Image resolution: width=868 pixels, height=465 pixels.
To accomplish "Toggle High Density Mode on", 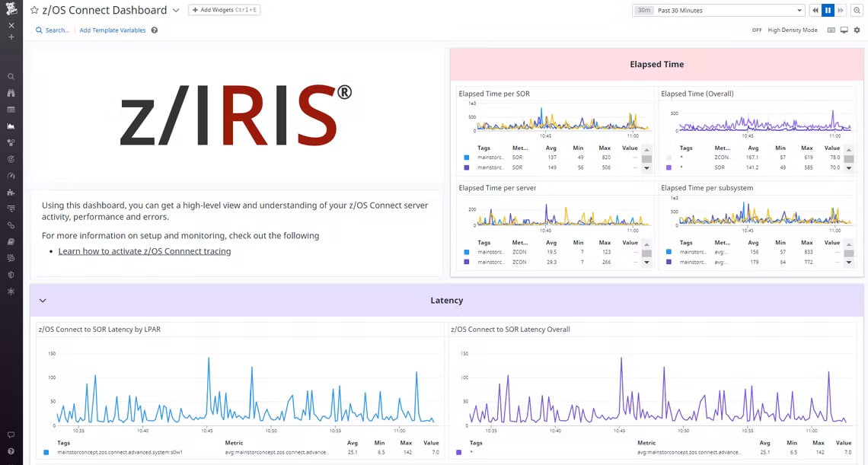I will click(756, 30).
